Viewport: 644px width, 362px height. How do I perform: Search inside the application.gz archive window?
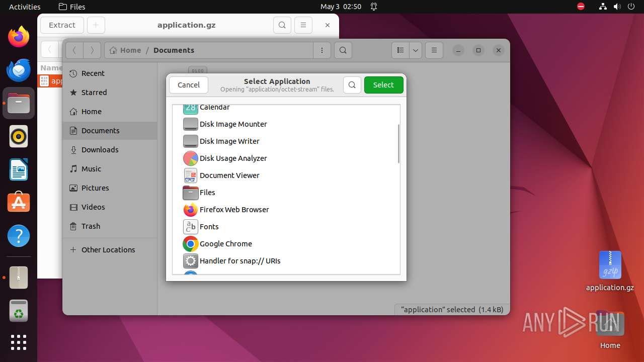click(282, 25)
